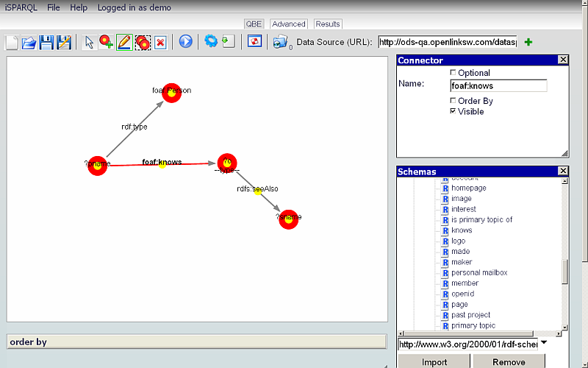Switch to the QBE tab
Screen dimensions: 588x368
pyautogui.click(x=254, y=24)
